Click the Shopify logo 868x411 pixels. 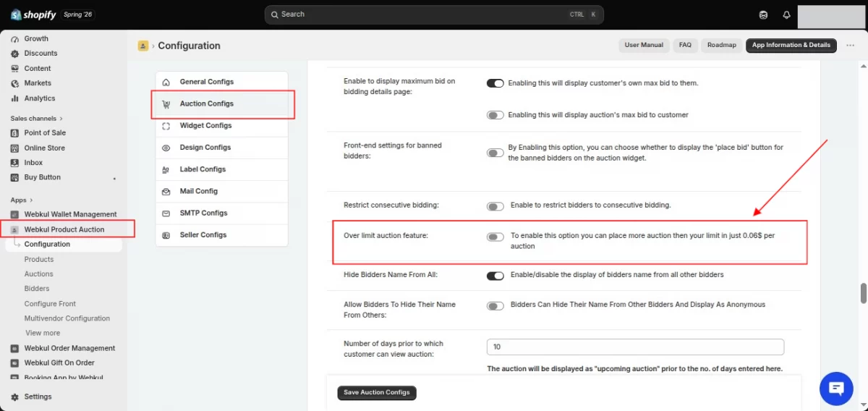coord(33,14)
